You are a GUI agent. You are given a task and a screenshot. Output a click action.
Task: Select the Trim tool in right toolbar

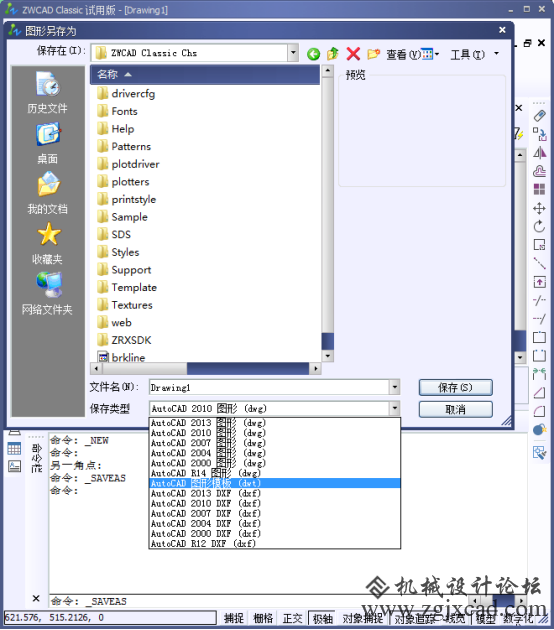point(540,301)
